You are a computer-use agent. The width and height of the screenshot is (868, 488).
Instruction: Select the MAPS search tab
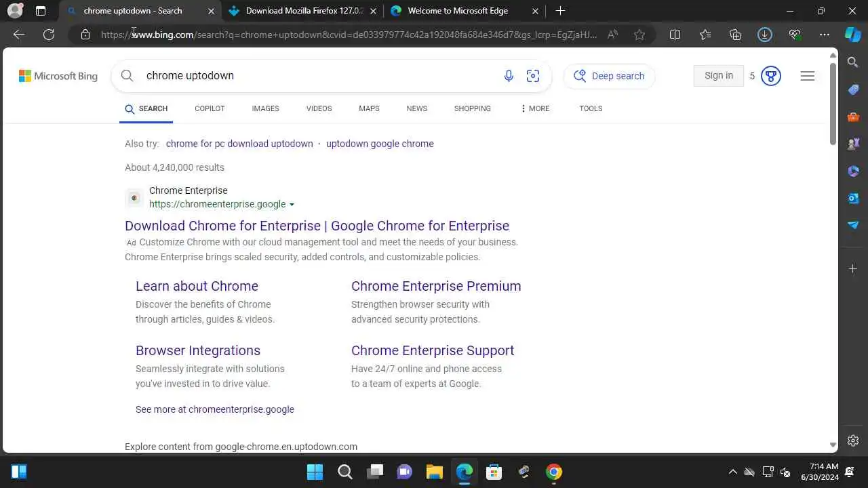(369, 108)
